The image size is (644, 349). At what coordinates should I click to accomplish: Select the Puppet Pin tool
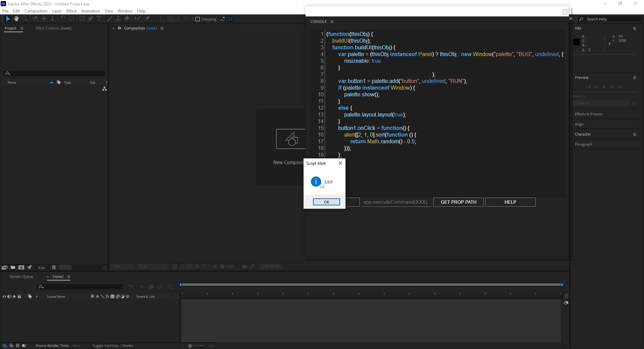pyautogui.click(x=148, y=19)
